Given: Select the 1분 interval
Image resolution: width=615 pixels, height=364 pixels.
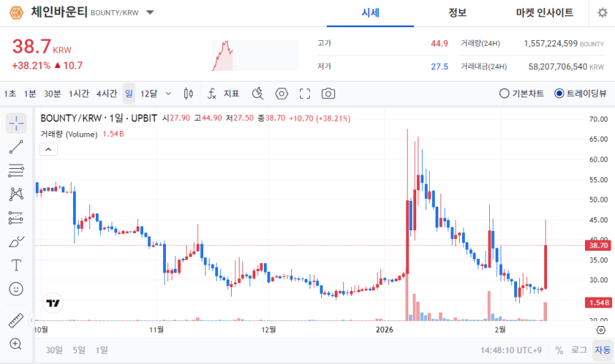Looking at the screenshot, I should (30, 94).
